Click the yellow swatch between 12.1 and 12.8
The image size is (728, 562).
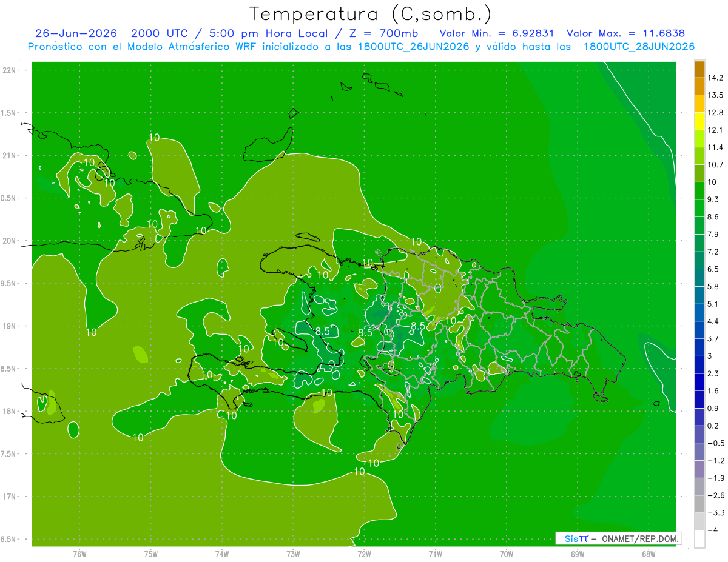pyautogui.click(x=699, y=121)
